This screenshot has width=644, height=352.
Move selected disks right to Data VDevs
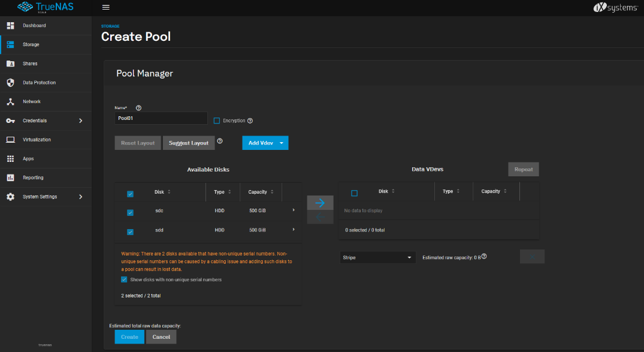(320, 203)
